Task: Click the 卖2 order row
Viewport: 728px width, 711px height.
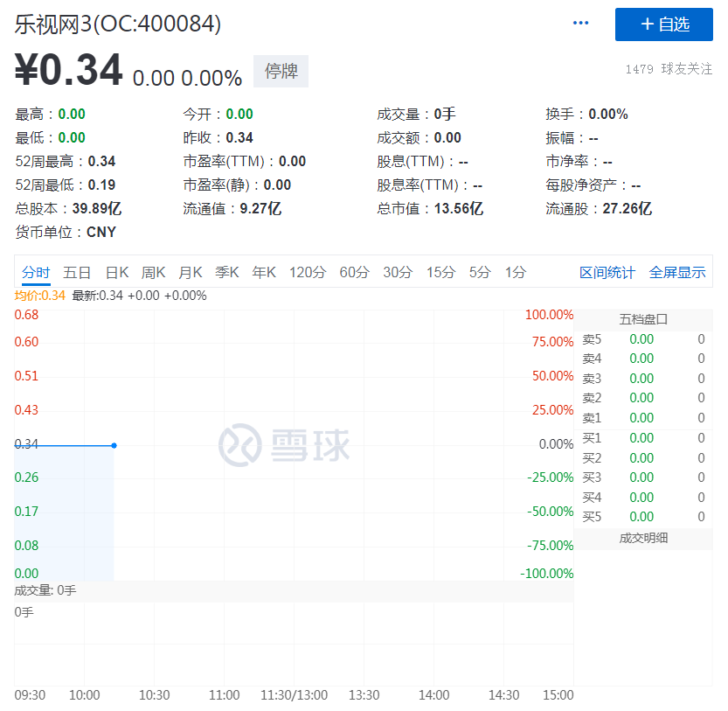Action: pos(643,398)
